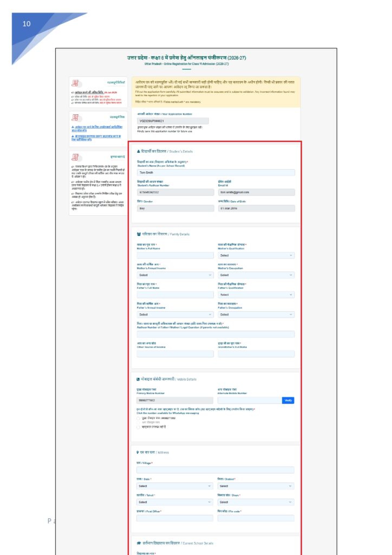The width and height of the screenshot is (392, 555).
Task: Click the 'Student's Details' section heading
Action: tap(167, 151)
